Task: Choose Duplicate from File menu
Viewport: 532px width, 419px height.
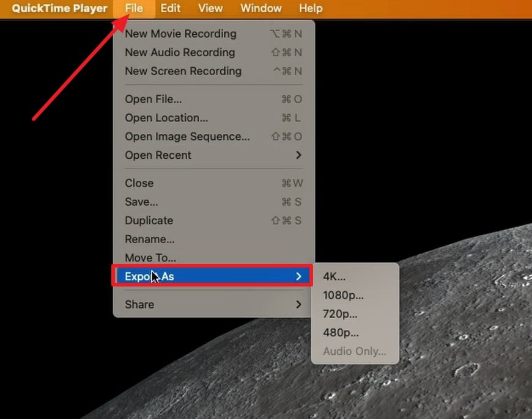Action: (x=214, y=220)
